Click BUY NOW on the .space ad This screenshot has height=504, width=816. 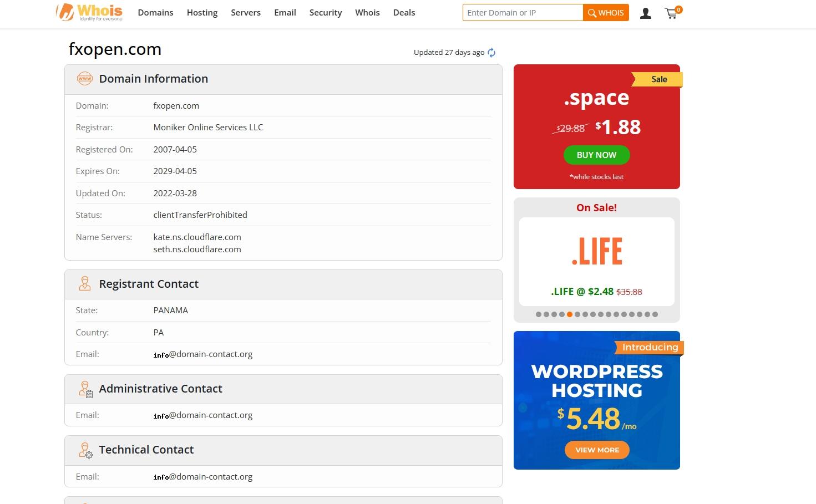coord(596,155)
